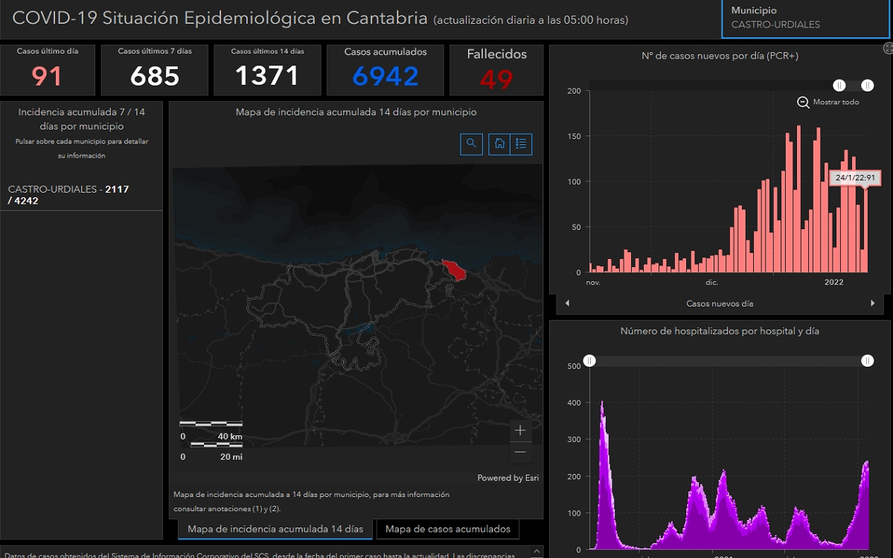Click the Mostrar todo link
Screen dimensions: 893x558
click(835, 102)
